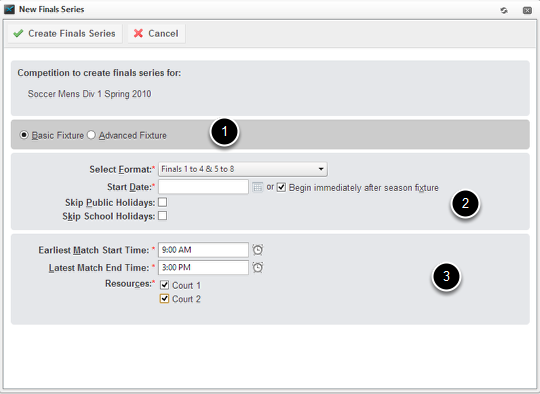Click Latest Match End Time field

(x=203, y=267)
